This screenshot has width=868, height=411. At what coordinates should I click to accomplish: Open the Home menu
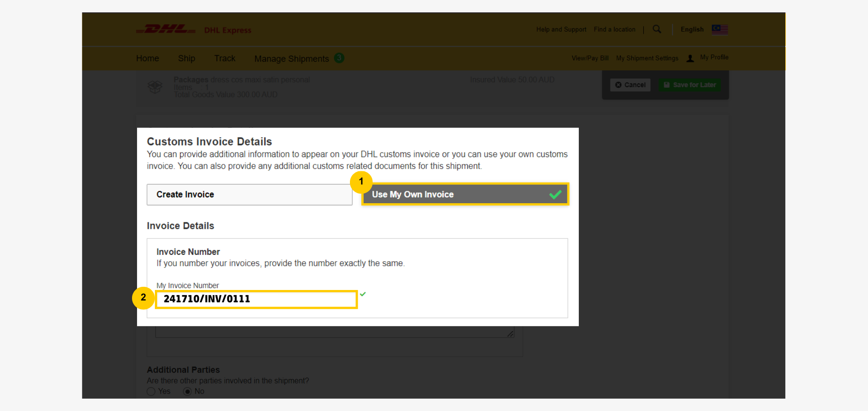[148, 58]
